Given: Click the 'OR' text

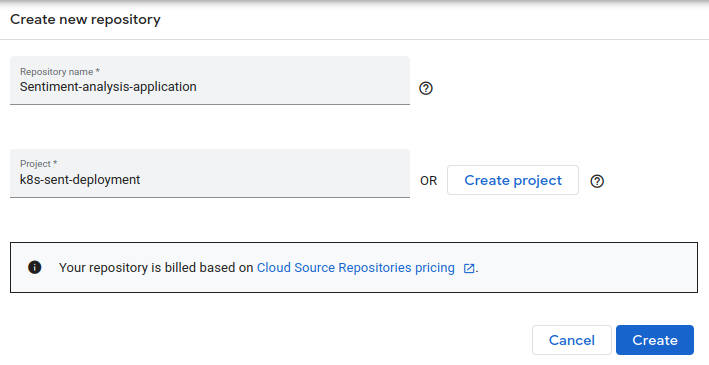Looking at the screenshot, I should pos(429,181).
